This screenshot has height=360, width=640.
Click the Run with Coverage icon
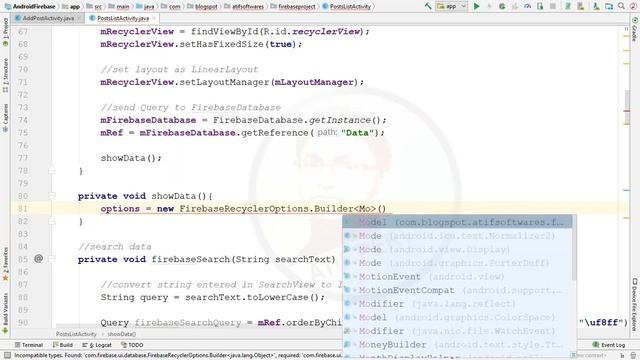click(514, 6)
